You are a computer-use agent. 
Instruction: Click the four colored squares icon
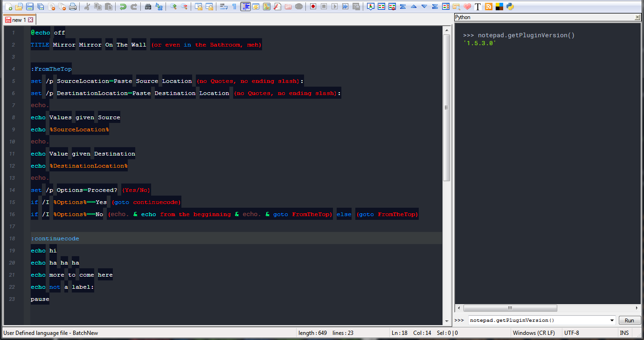[499, 7]
